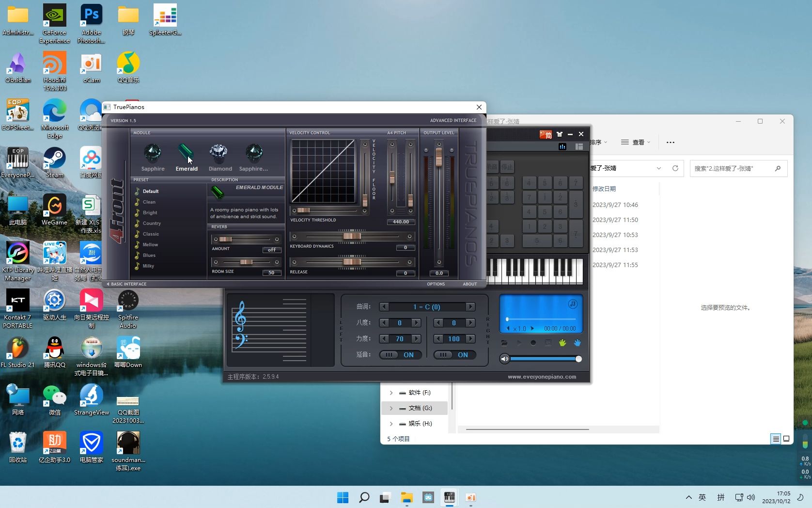Choose the Mellow preset
The height and width of the screenshot is (508, 812).
tap(150, 245)
